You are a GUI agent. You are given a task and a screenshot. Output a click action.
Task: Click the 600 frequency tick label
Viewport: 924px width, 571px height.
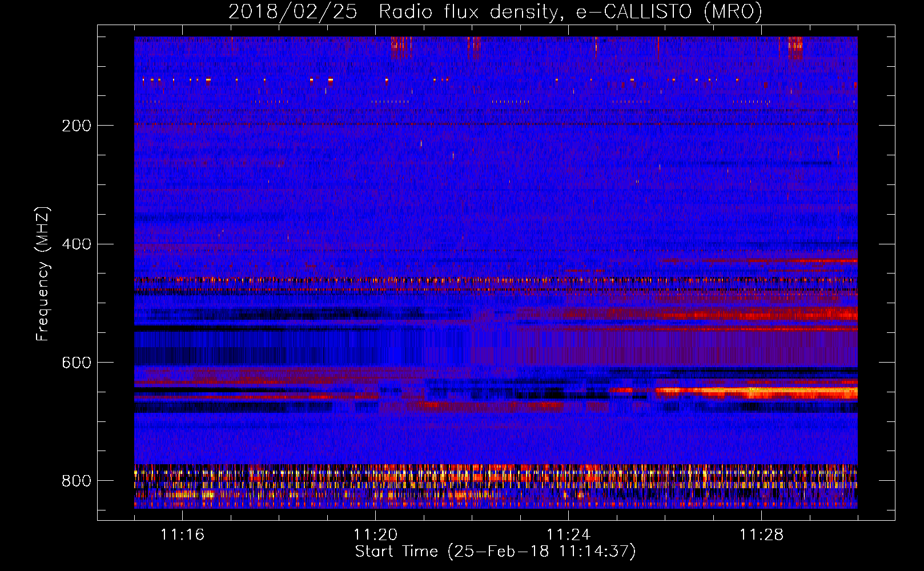pyautogui.click(x=77, y=363)
